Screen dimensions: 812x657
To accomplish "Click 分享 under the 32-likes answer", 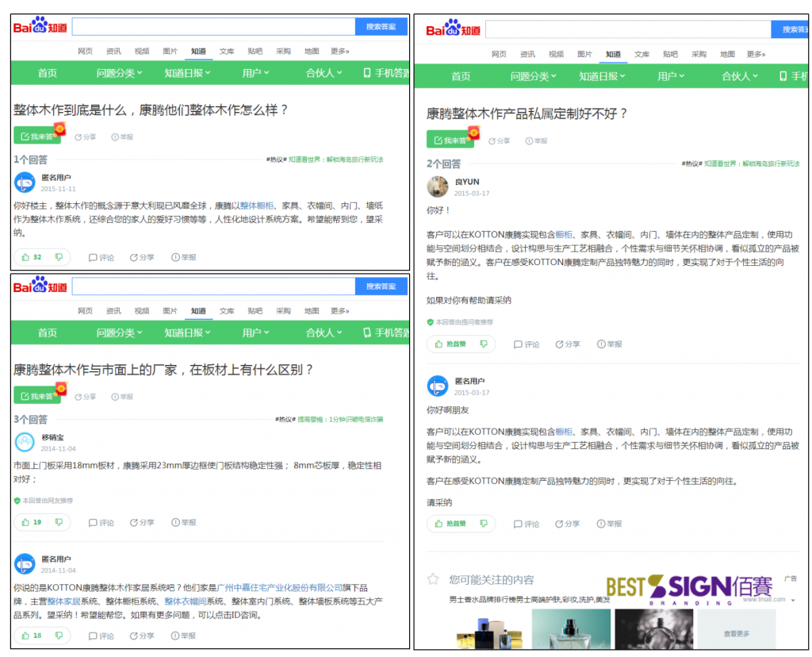I will coord(142,258).
